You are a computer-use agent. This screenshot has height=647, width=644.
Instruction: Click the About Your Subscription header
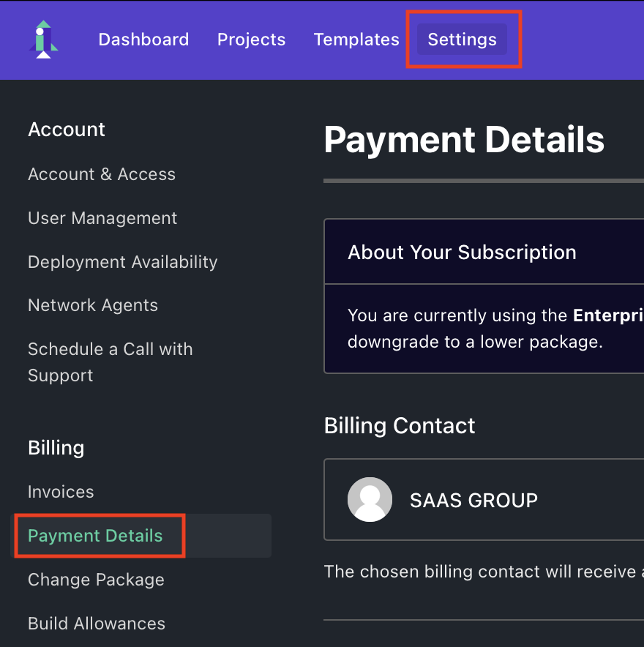tap(462, 252)
